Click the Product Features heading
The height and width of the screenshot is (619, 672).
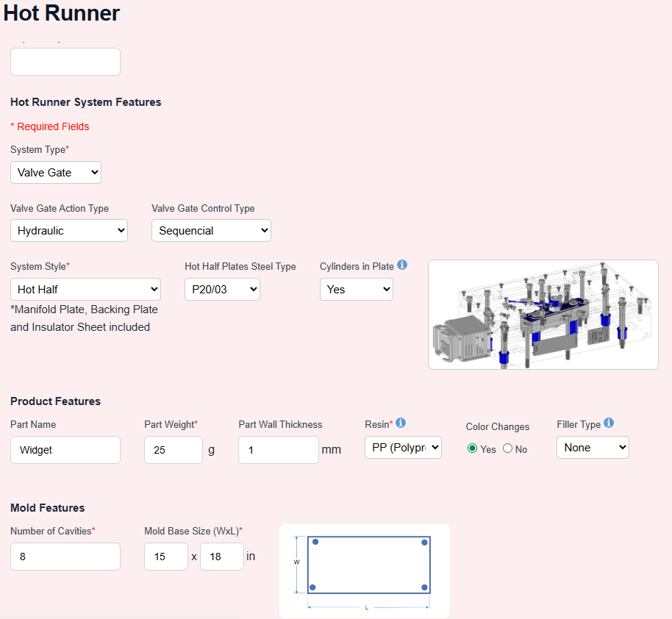point(55,401)
